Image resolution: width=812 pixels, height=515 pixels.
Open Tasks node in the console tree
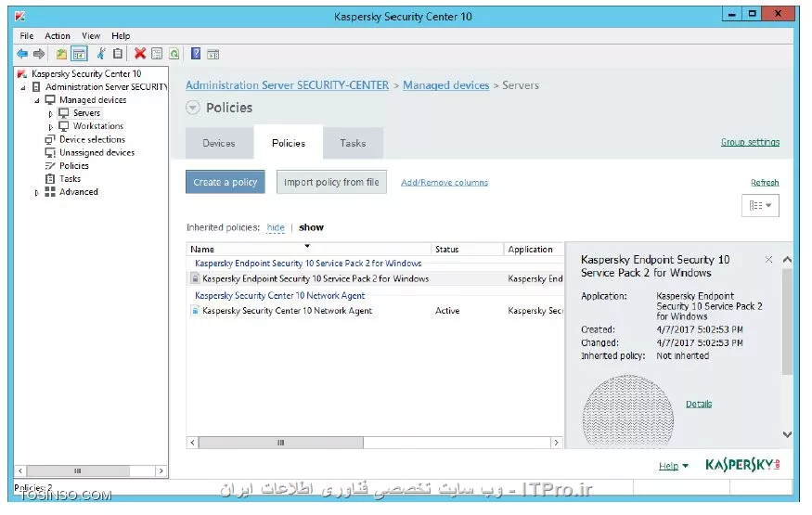click(x=70, y=178)
